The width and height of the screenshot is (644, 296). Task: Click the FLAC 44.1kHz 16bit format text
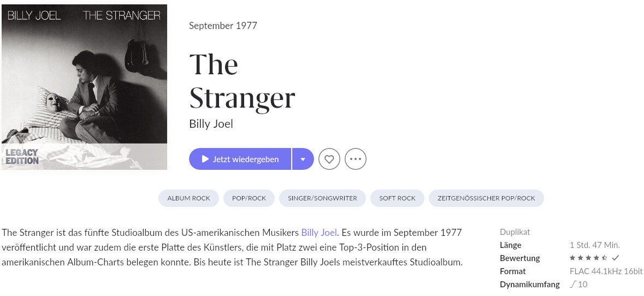(x=606, y=271)
